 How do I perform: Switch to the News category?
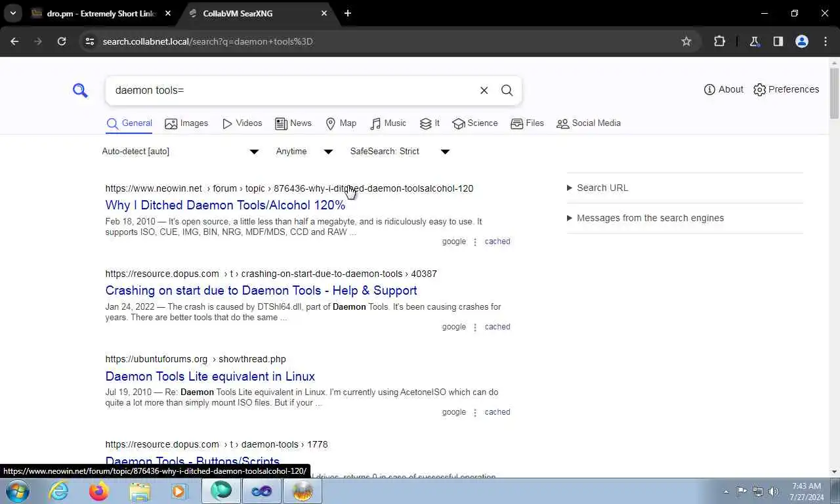click(293, 123)
